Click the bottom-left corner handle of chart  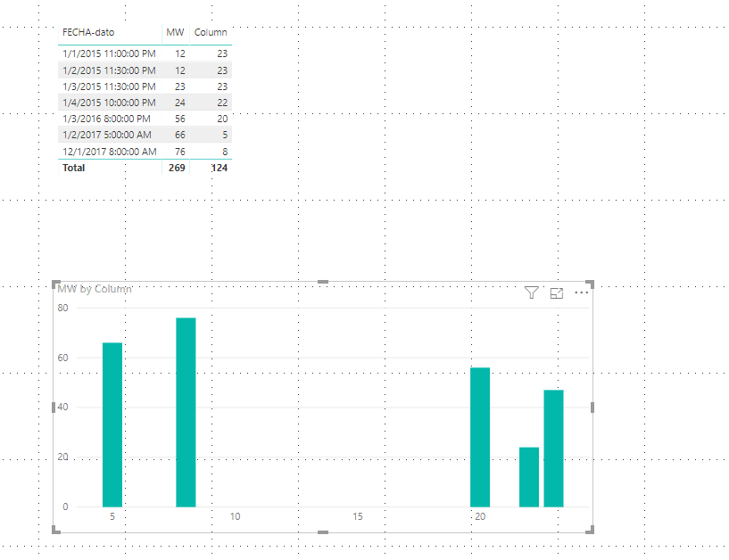click(56, 530)
